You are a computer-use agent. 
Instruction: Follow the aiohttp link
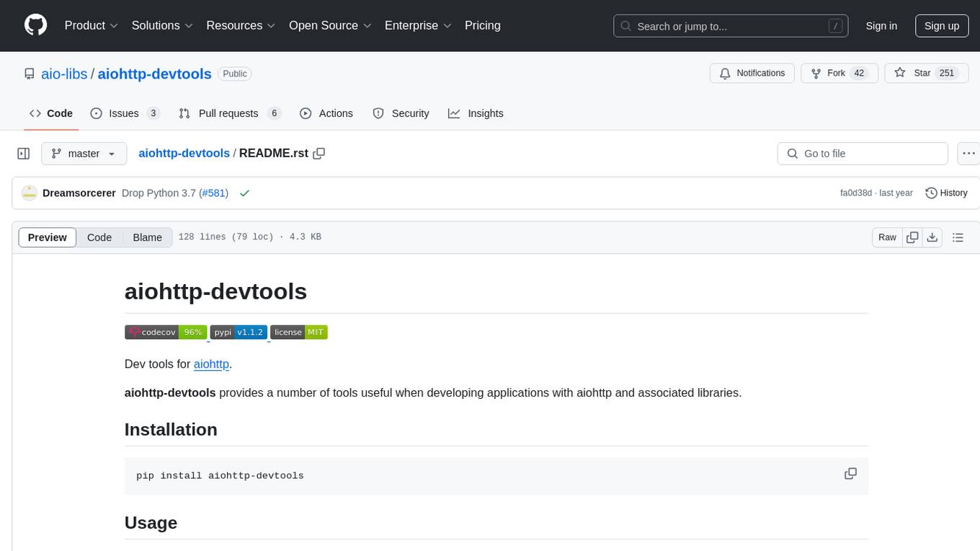click(x=211, y=364)
